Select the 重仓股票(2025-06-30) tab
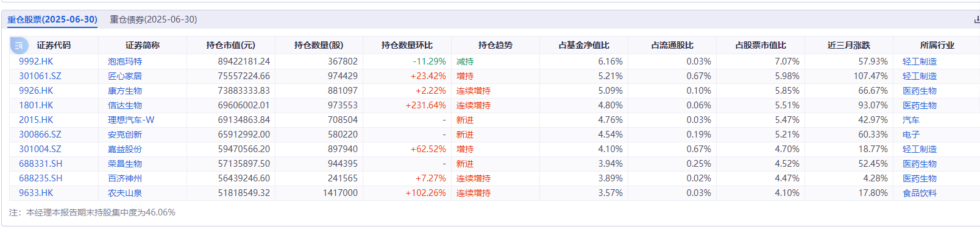 tap(52, 19)
